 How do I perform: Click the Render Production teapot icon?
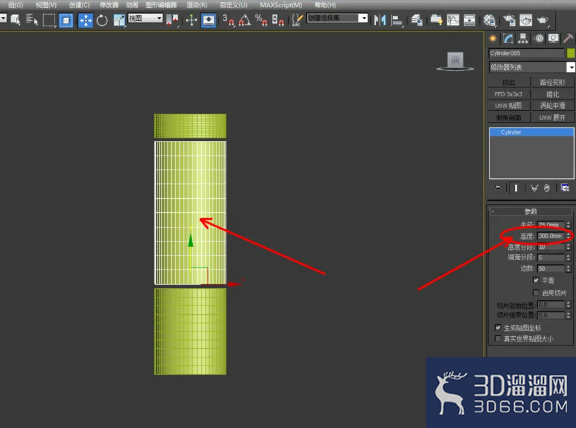pyautogui.click(x=543, y=20)
